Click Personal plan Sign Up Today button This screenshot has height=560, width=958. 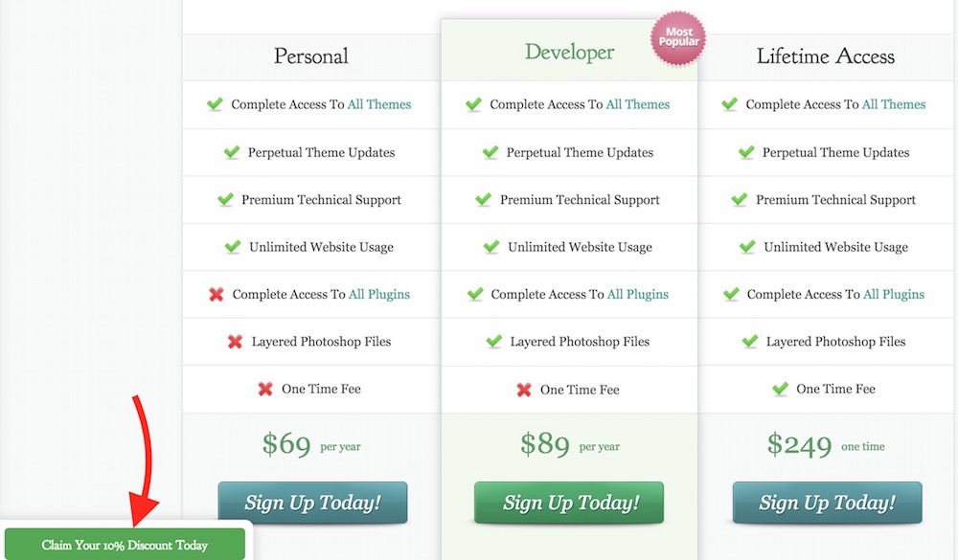coord(312,503)
